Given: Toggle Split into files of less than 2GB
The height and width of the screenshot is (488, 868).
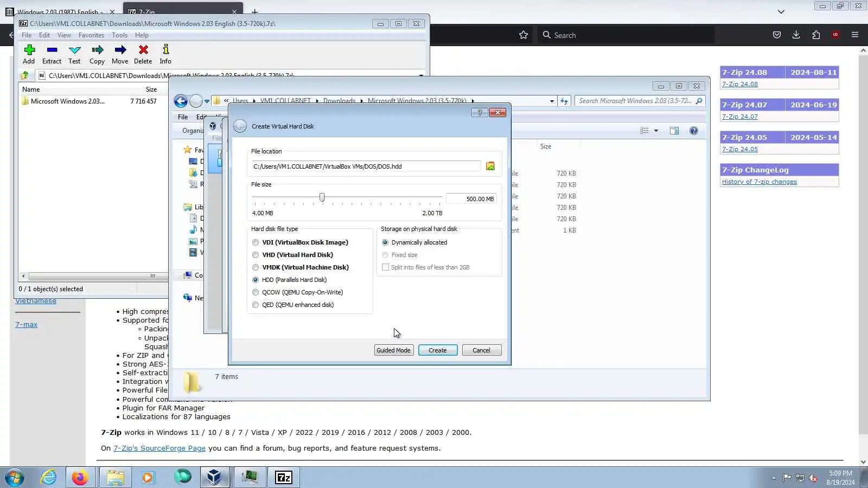Looking at the screenshot, I should tap(385, 267).
